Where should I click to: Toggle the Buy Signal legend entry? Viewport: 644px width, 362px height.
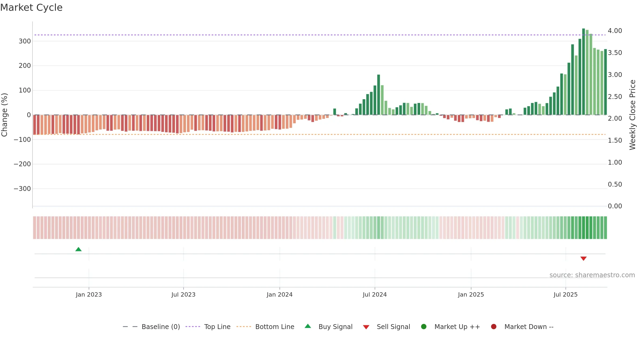pyautogui.click(x=329, y=327)
